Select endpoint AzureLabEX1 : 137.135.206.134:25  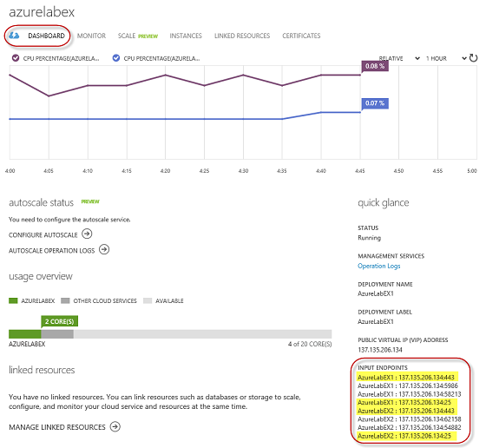(404, 403)
